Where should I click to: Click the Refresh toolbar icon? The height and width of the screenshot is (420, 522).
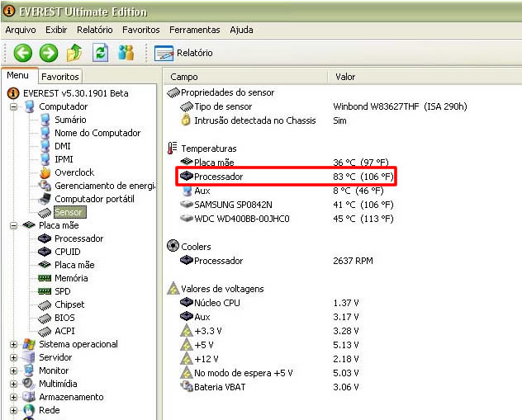coord(100,53)
